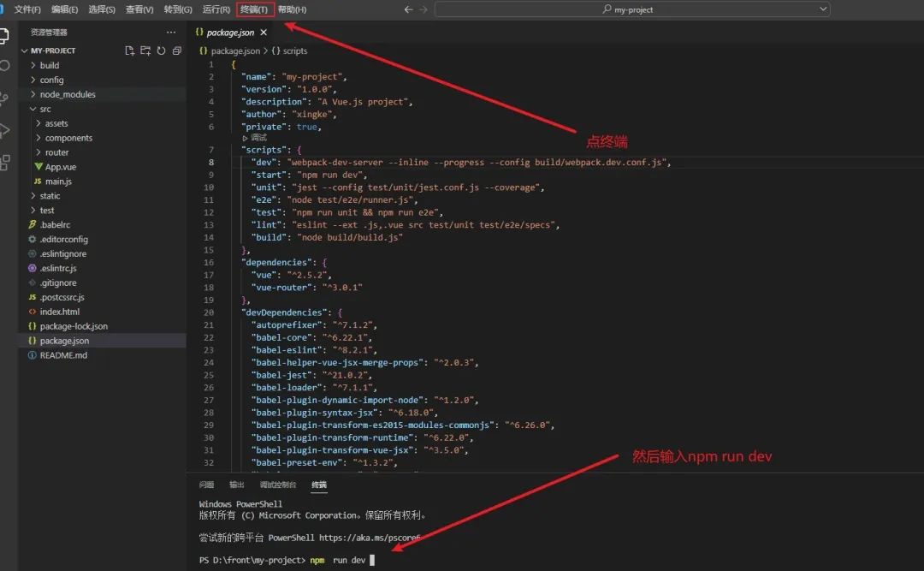Open the 帮助(H) menu
924x571 pixels.
pos(292,9)
